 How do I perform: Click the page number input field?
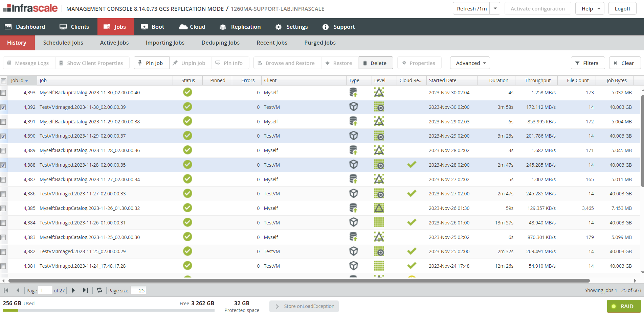[45, 290]
